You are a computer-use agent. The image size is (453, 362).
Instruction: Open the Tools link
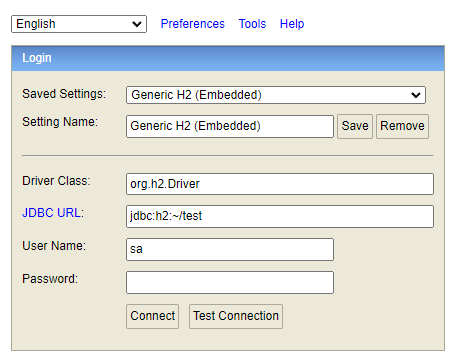click(x=252, y=24)
